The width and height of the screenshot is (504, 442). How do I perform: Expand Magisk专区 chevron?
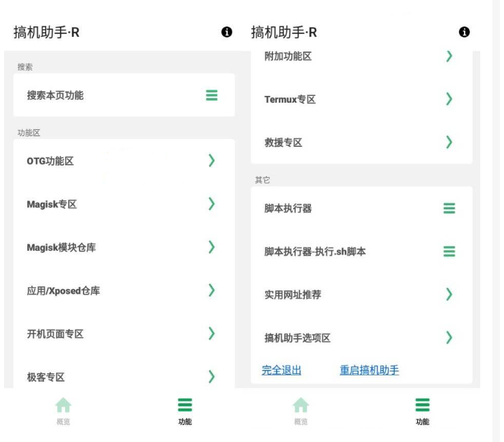[211, 203]
